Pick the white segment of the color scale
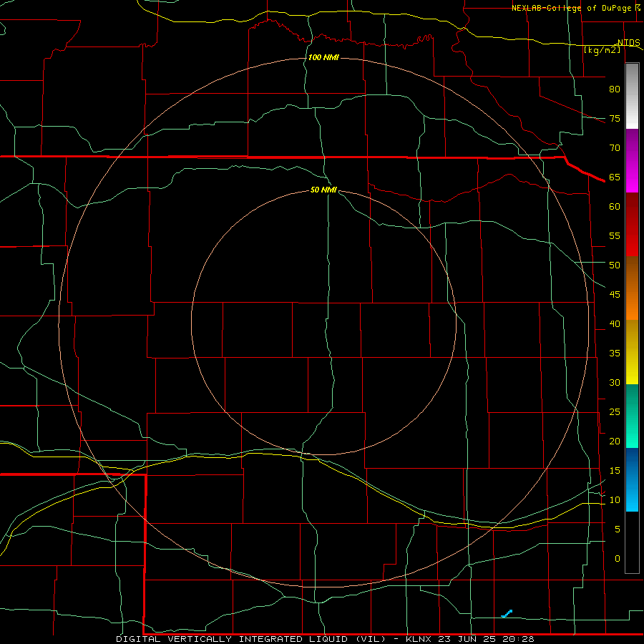Viewport: 644px width, 644px height. click(x=632, y=96)
